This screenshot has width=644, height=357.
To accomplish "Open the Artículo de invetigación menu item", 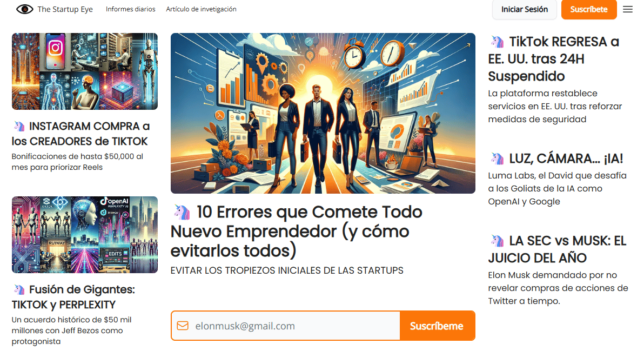I will tap(201, 9).
